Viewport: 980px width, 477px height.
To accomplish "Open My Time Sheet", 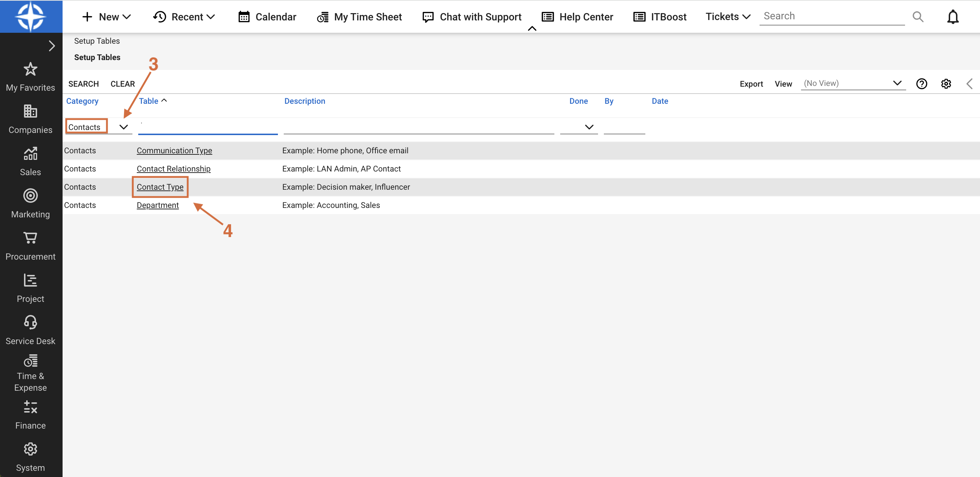I will click(x=359, y=16).
